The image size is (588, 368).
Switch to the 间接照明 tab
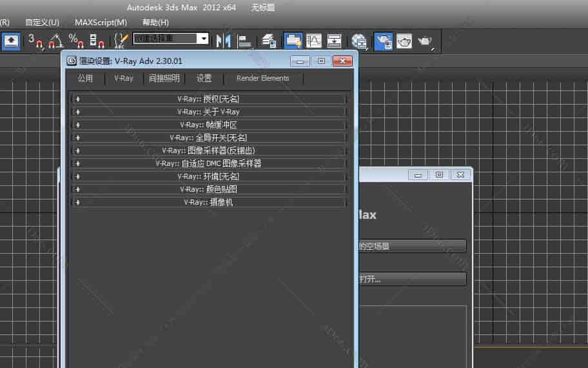click(x=164, y=78)
